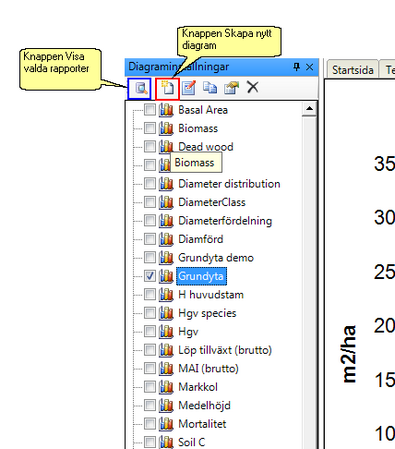
Task: Select the Mortalitet label
Action: (x=202, y=424)
